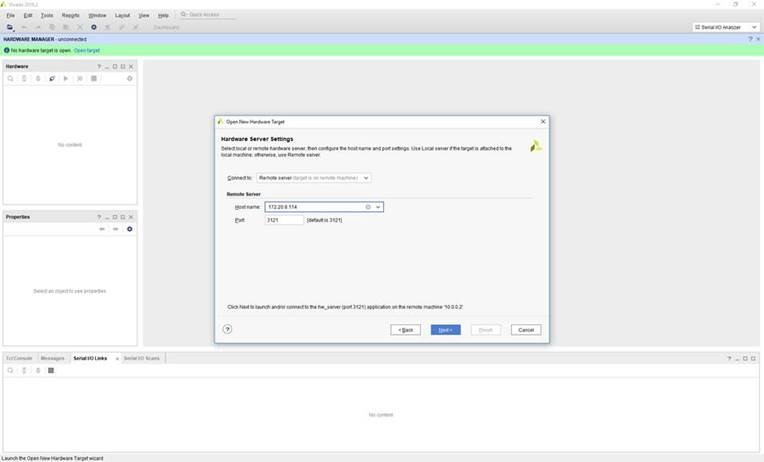Float the Hardware panel
The height and width of the screenshot is (462, 764).
click(x=123, y=66)
